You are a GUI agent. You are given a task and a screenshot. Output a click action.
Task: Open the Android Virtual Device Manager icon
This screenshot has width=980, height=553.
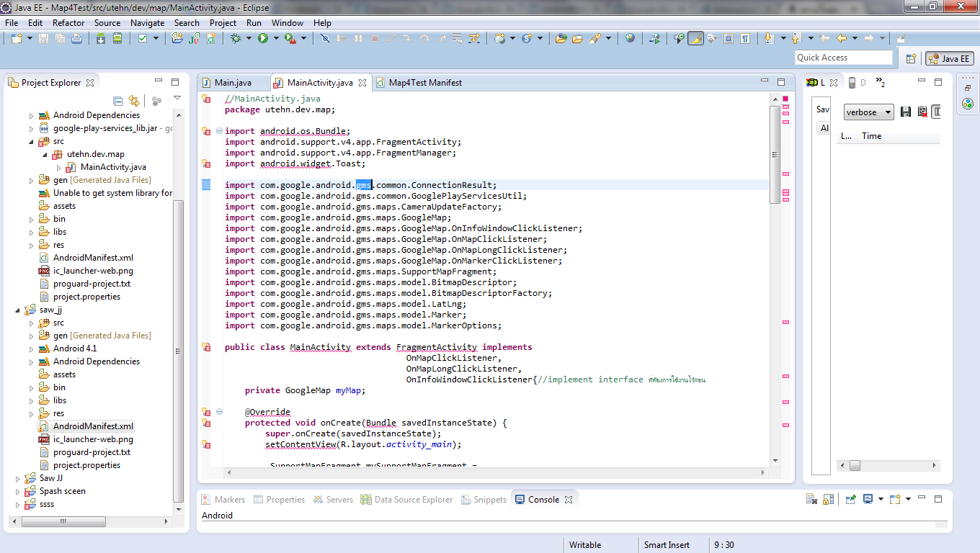pyautogui.click(x=117, y=38)
